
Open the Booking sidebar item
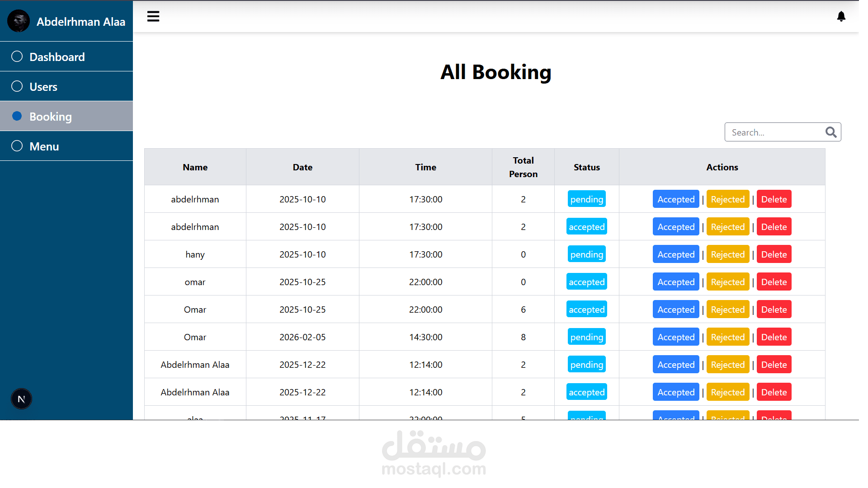(51, 117)
